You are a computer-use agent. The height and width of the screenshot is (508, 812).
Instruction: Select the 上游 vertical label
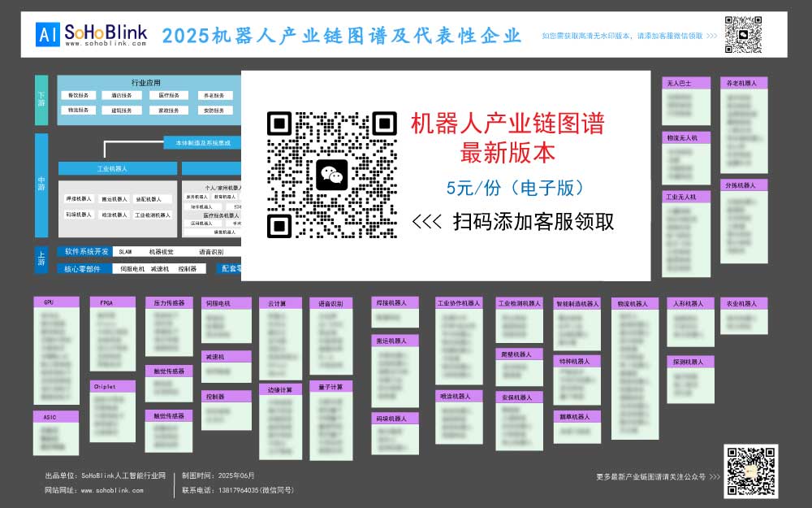(x=41, y=259)
